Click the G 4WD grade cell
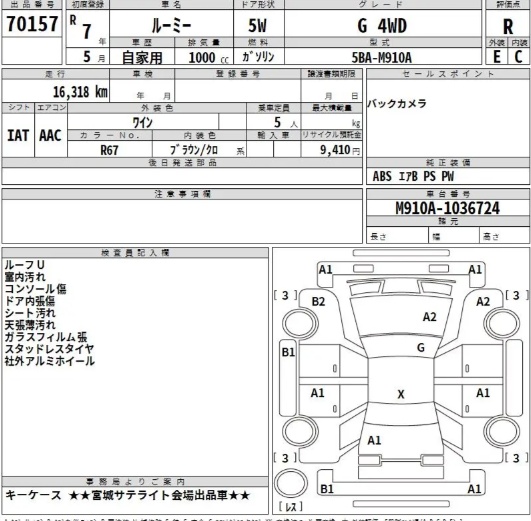The height and width of the screenshot is (521, 531). pos(383,25)
